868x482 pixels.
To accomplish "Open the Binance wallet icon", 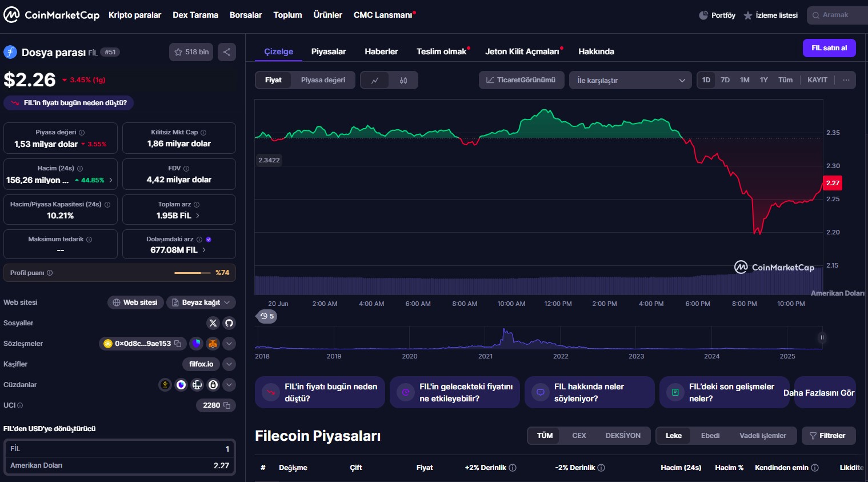I will (165, 385).
